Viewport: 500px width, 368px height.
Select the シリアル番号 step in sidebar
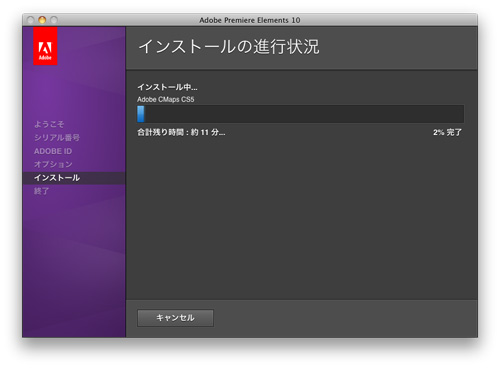pos(57,138)
